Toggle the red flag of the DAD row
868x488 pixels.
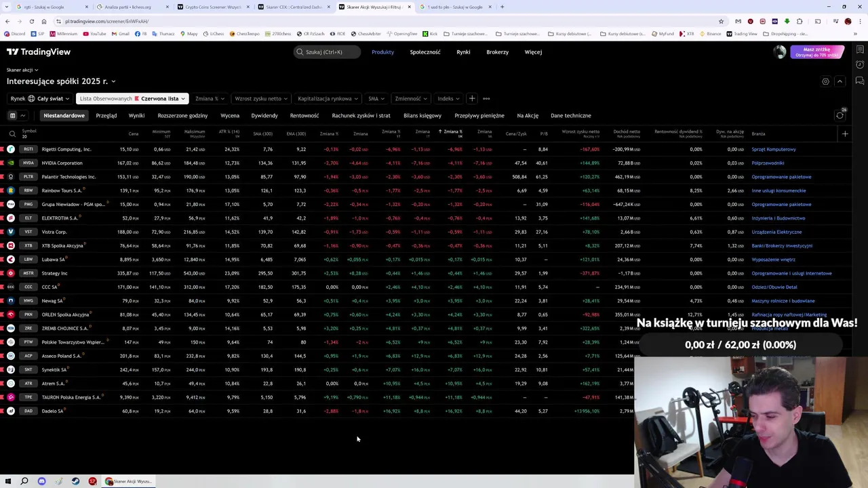(2, 411)
